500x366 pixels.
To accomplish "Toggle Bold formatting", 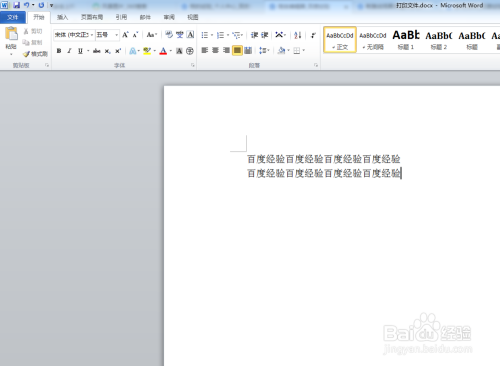I will pos(59,51).
